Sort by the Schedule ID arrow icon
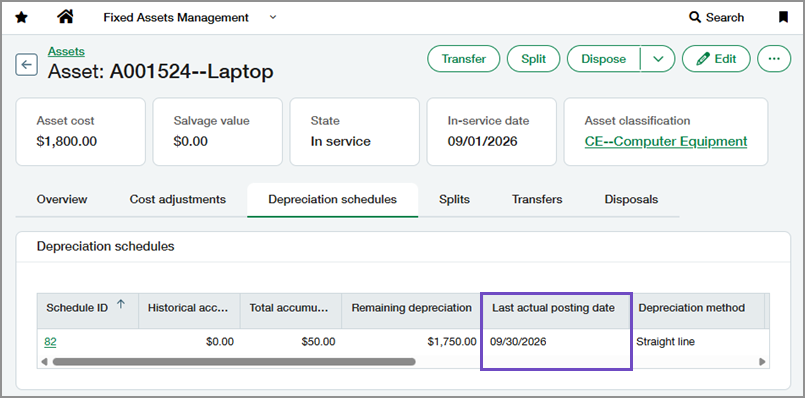This screenshot has width=805, height=398. click(121, 304)
